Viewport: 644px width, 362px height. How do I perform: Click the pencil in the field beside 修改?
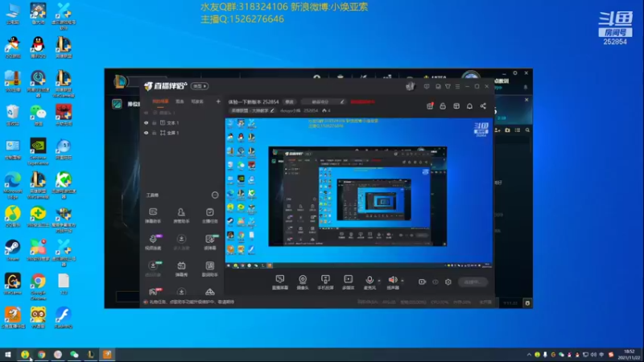click(x=341, y=102)
